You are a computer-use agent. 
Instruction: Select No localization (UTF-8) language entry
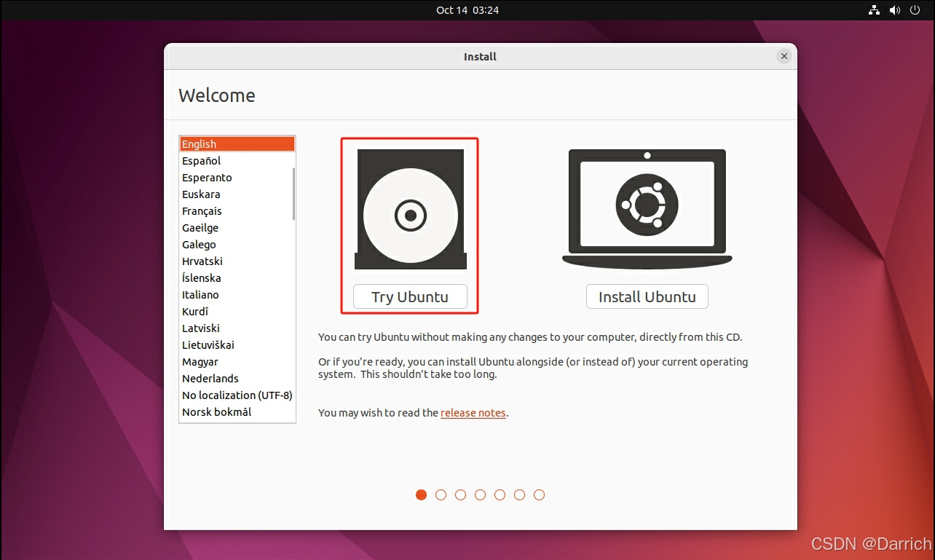click(237, 395)
